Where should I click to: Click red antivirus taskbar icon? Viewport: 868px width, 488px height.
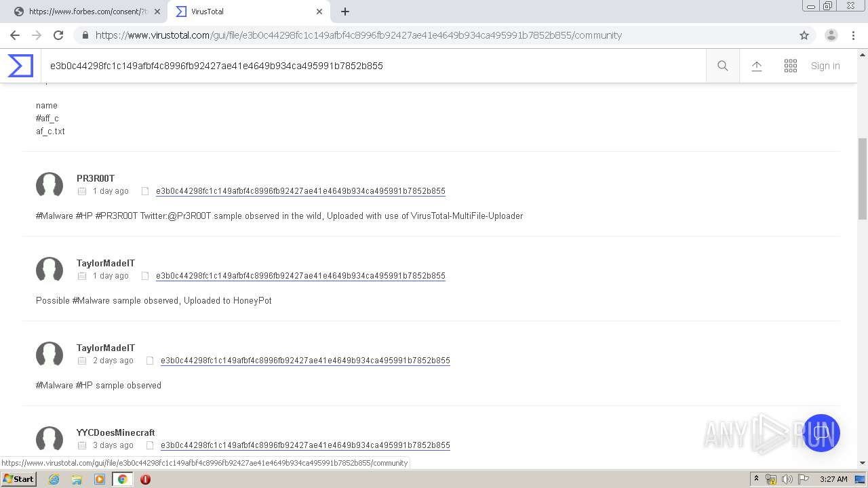click(x=145, y=479)
